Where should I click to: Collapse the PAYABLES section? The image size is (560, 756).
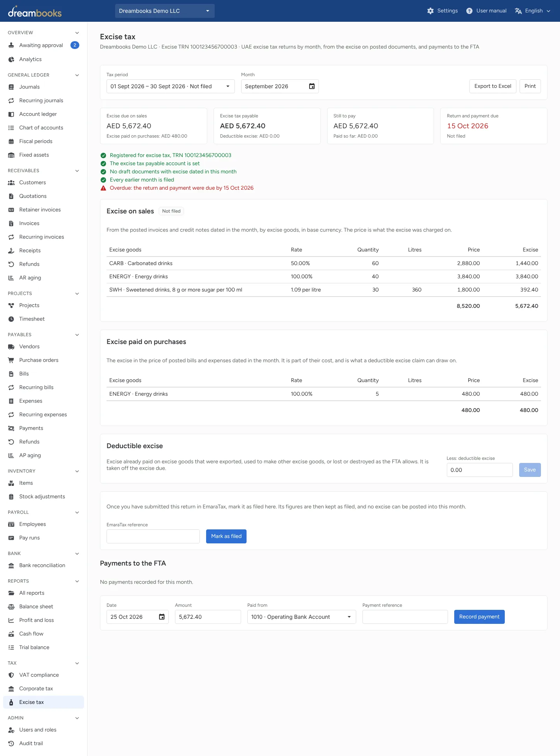click(77, 335)
